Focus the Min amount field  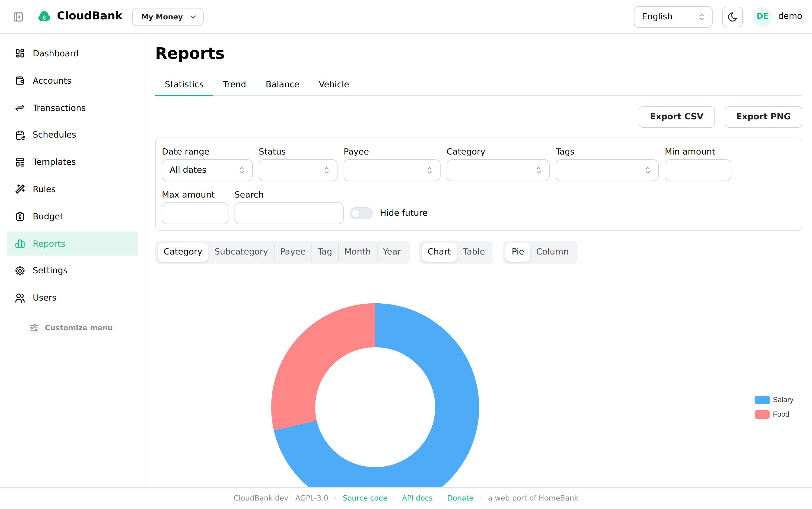tap(698, 170)
